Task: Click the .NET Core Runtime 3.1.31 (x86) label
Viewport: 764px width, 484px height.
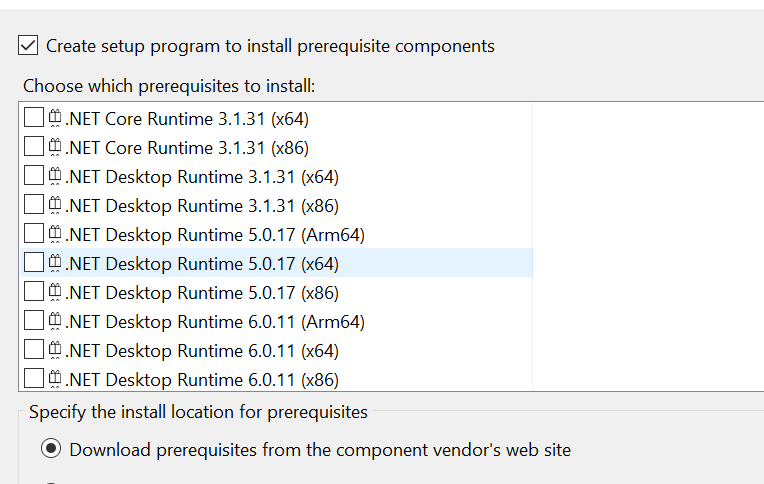Action: (187, 148)
